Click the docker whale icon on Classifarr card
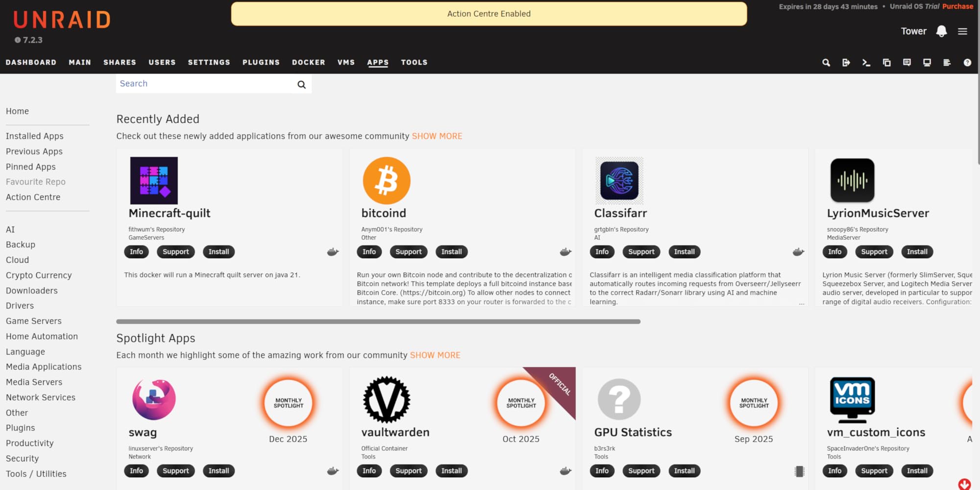Screen dimensions: 980x490 pyautogui.click(x=798, y=252)
